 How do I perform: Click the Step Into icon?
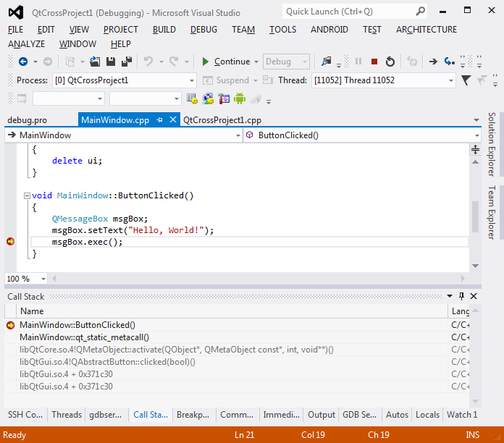(449, 62)
